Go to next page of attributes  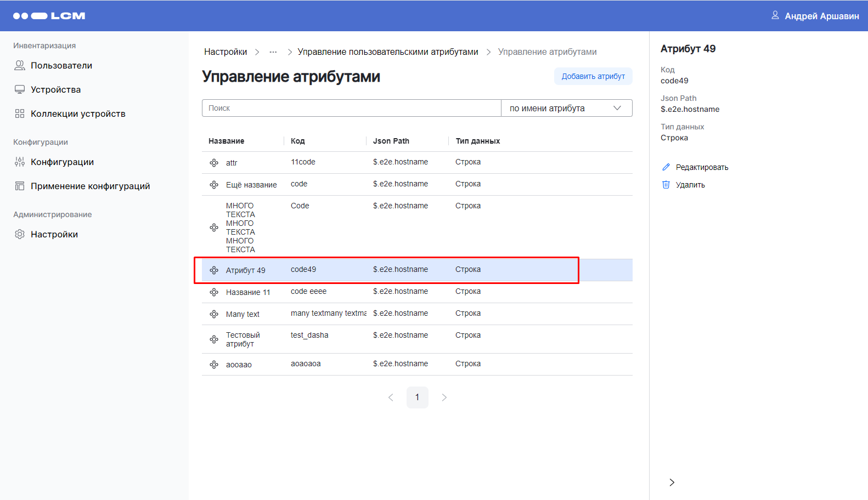pyautogui.click(x=444, y=397)
